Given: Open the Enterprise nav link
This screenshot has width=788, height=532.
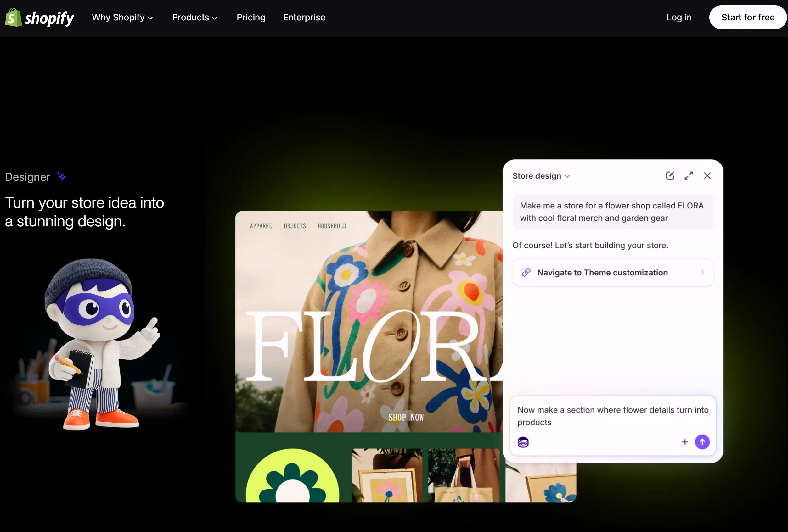Looking at the screenshot, I should click(x=304, y=17).
